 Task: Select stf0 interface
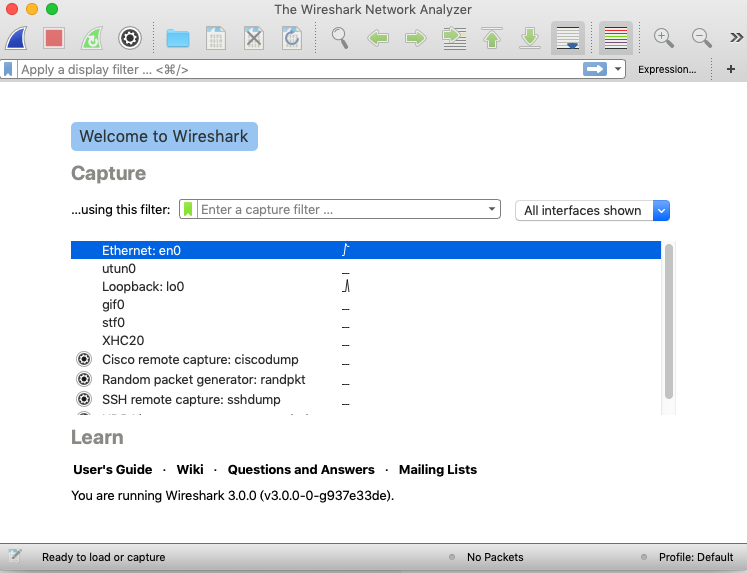366,323
